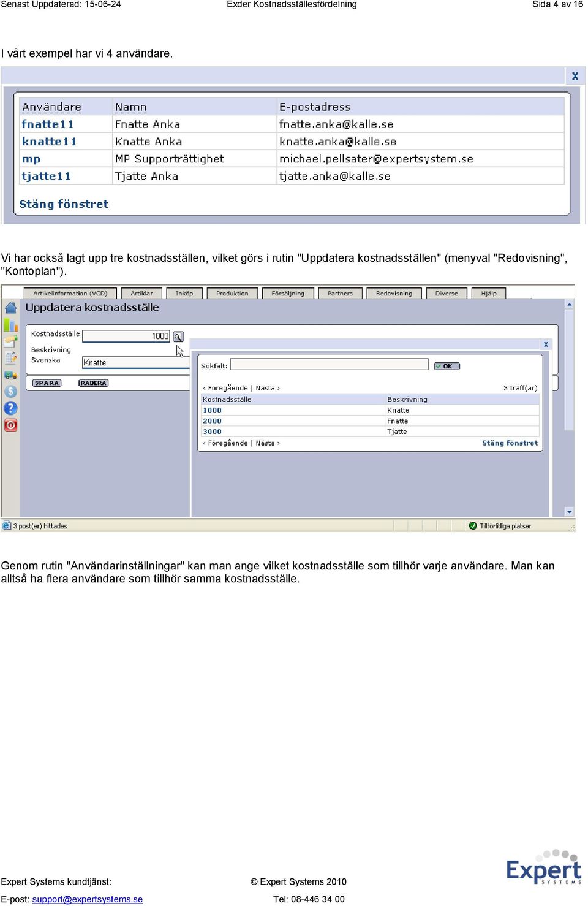The image size is (588, 906).
Task: Click the 'tjatte.anka@kalle.se' cell
Action: click(334, 177)
